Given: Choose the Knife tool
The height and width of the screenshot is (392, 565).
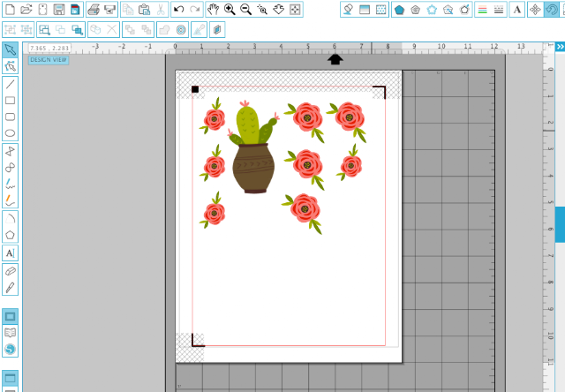Looking at the screenshot, I should (x=10, y=288).
